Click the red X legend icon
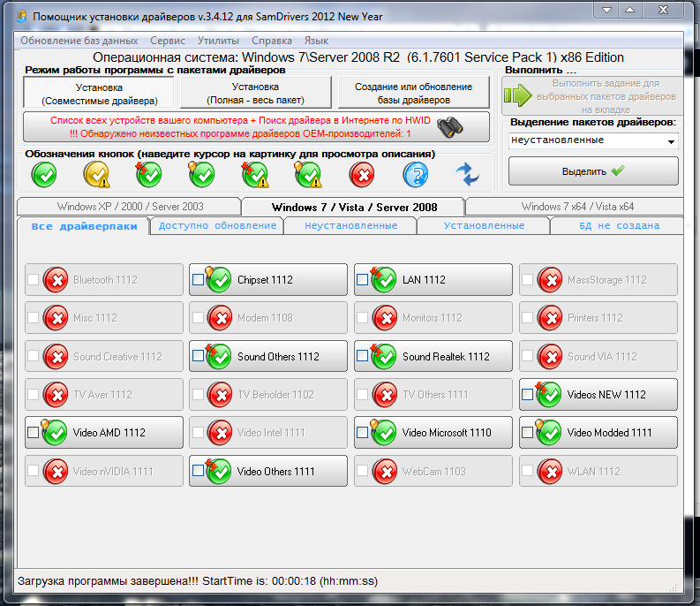Screen dimensions: 700x606 (362, 174)
